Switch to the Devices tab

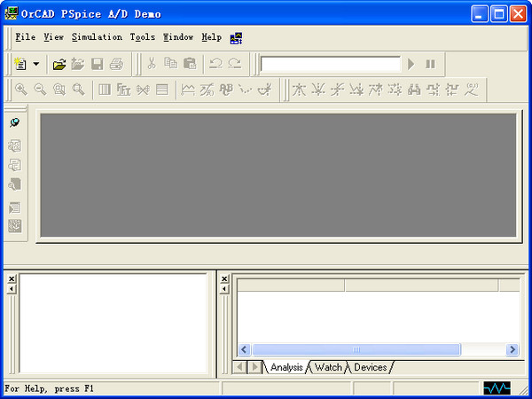370,367
